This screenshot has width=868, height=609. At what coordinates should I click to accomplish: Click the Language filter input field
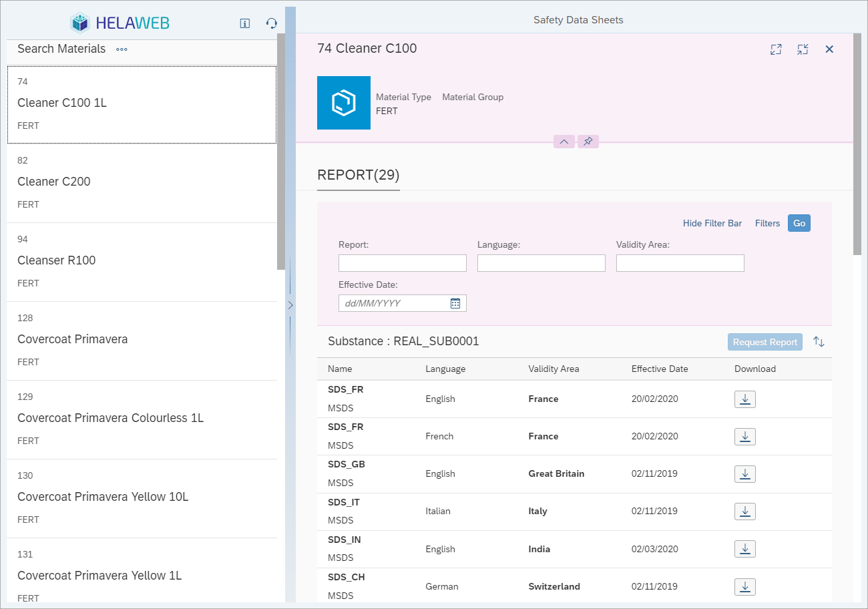[541, 263]
